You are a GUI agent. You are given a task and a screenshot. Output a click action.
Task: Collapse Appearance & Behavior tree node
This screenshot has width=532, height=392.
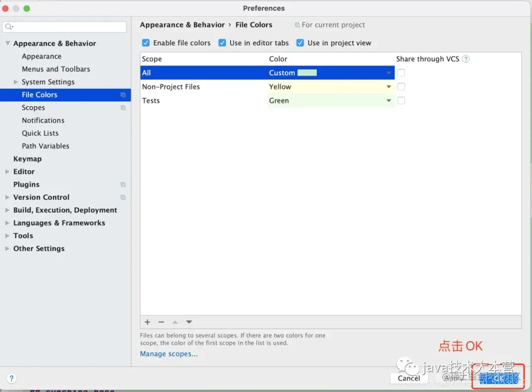7,43
